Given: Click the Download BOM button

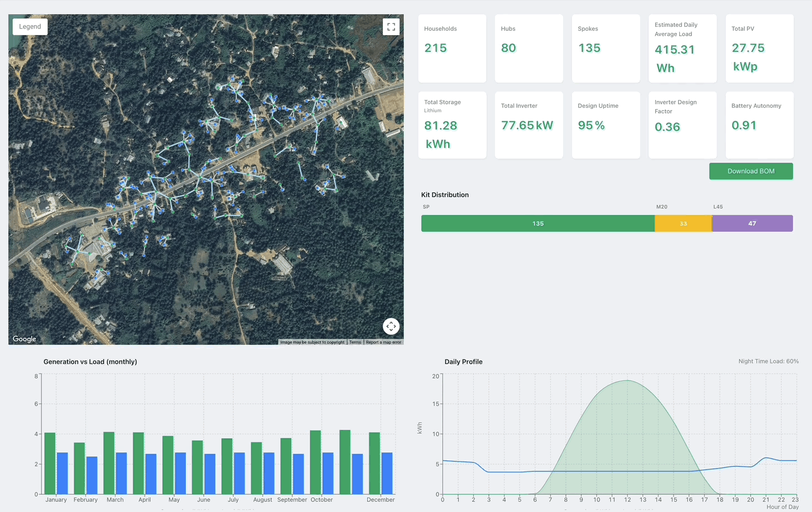Looking at the screenshot, I should point(751,171).
